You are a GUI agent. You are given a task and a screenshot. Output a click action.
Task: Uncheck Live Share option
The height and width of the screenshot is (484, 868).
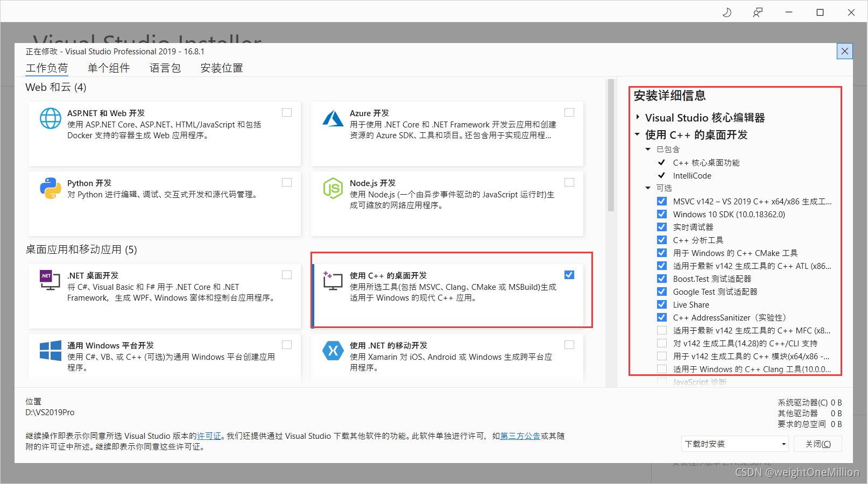point(662,304)
